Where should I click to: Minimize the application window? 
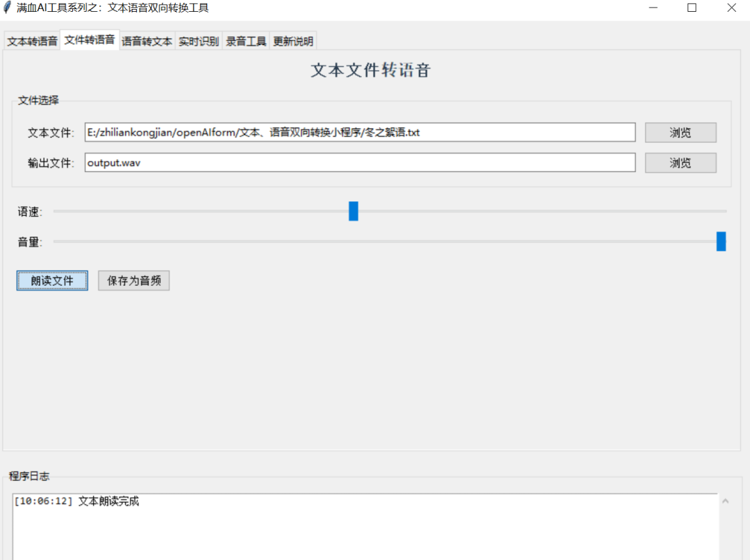(653, 8)
